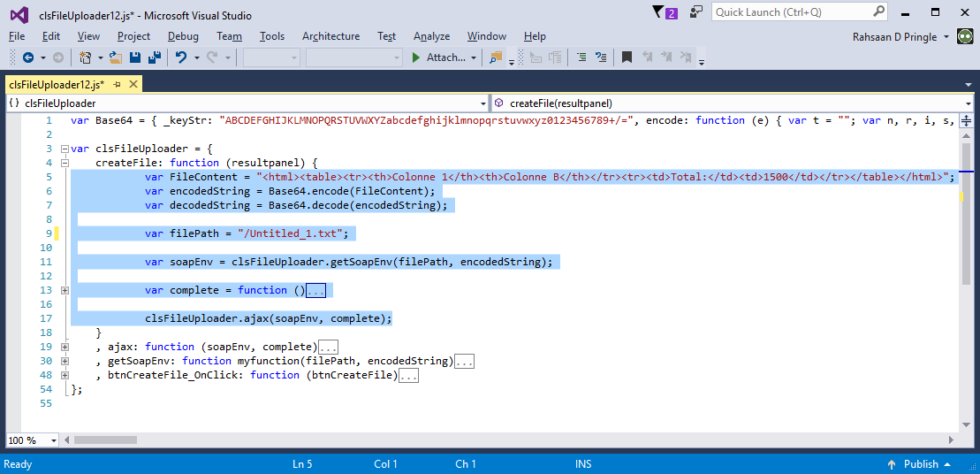
Task: Click the Ln 5 status bar indicator
Action: coord(302,464)
